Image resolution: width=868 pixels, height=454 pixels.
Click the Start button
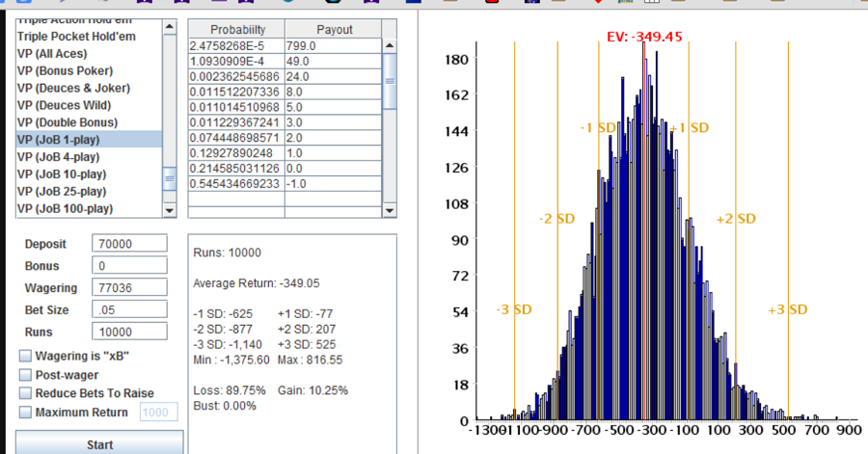pyautogui.click(x=99, y=443)
